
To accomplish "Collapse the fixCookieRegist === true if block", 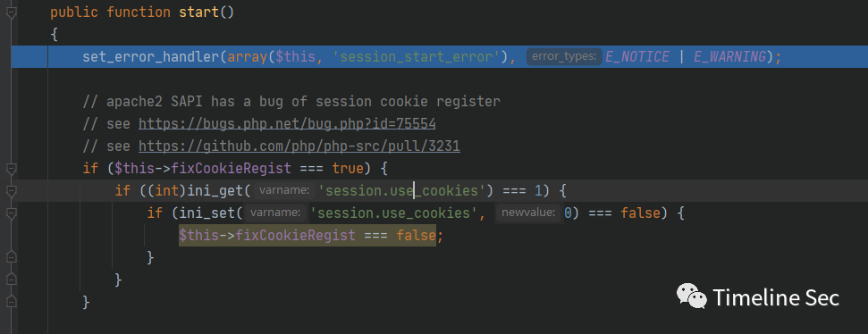I will [x=11, y=168].
